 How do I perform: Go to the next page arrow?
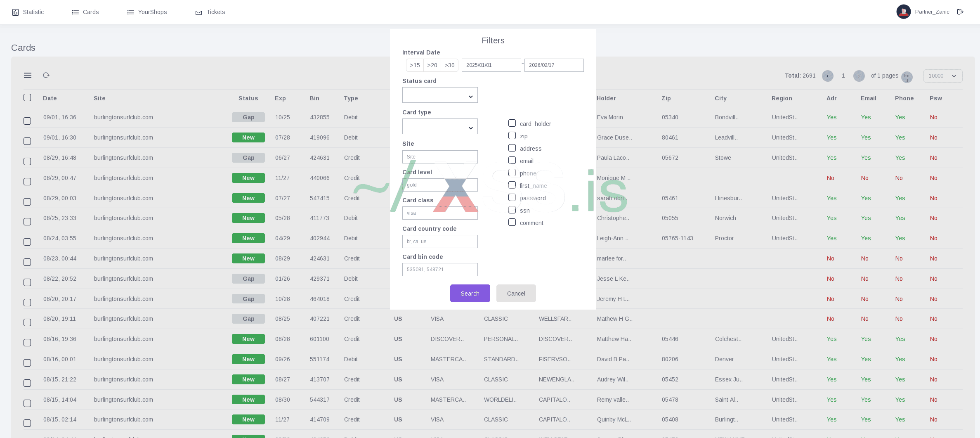click(859, 76)
